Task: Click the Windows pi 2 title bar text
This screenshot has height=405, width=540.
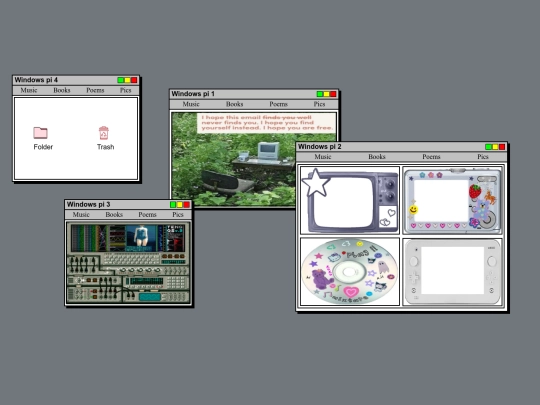Action: coord(320,146)
